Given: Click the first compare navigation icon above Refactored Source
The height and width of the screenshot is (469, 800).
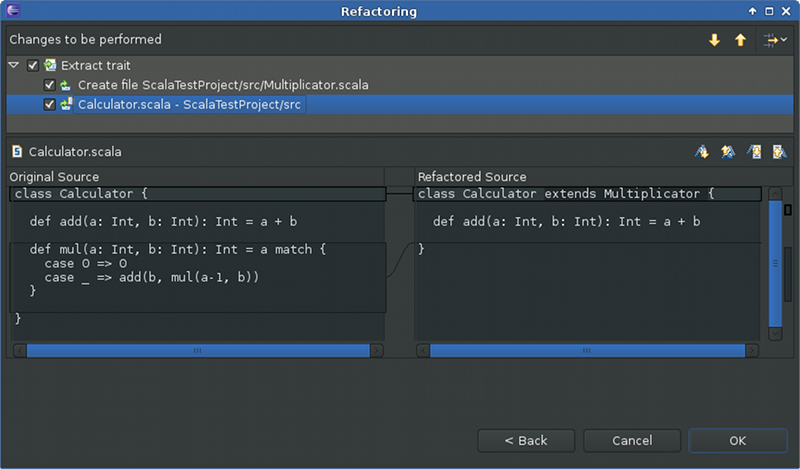Looking at the screenshot, I should [x=702, y=152].
